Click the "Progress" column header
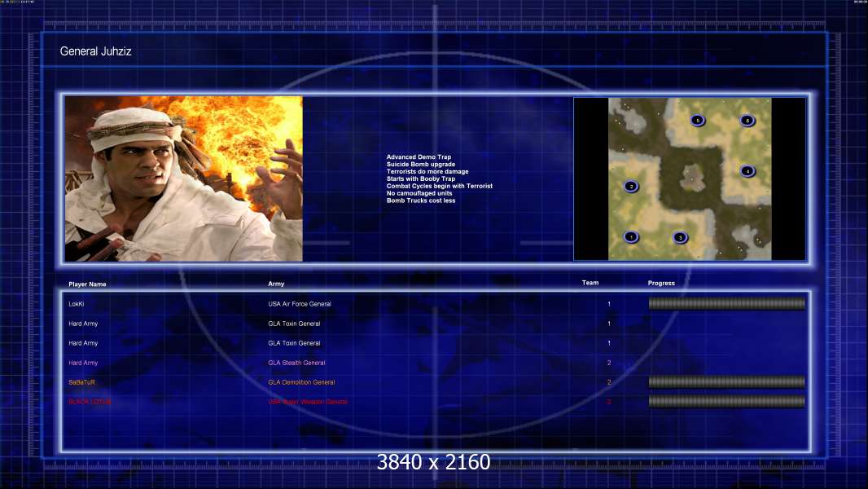868x489 pixels. point(661,283)
